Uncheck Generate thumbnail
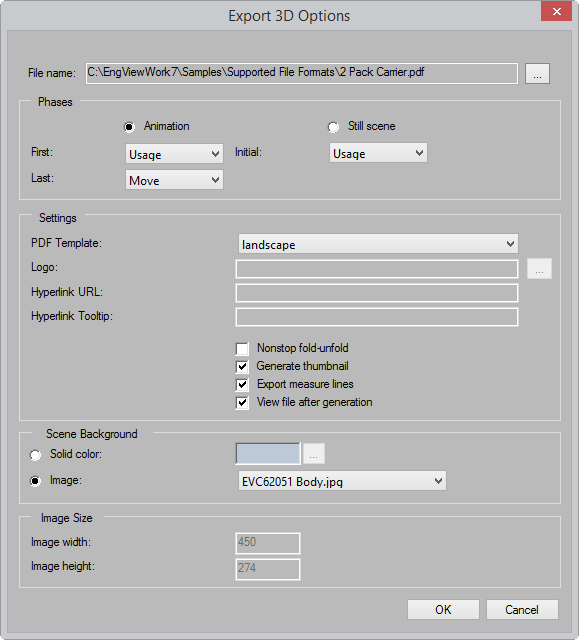The width and height of the screenshot is (579, 640). coord(242,367)
